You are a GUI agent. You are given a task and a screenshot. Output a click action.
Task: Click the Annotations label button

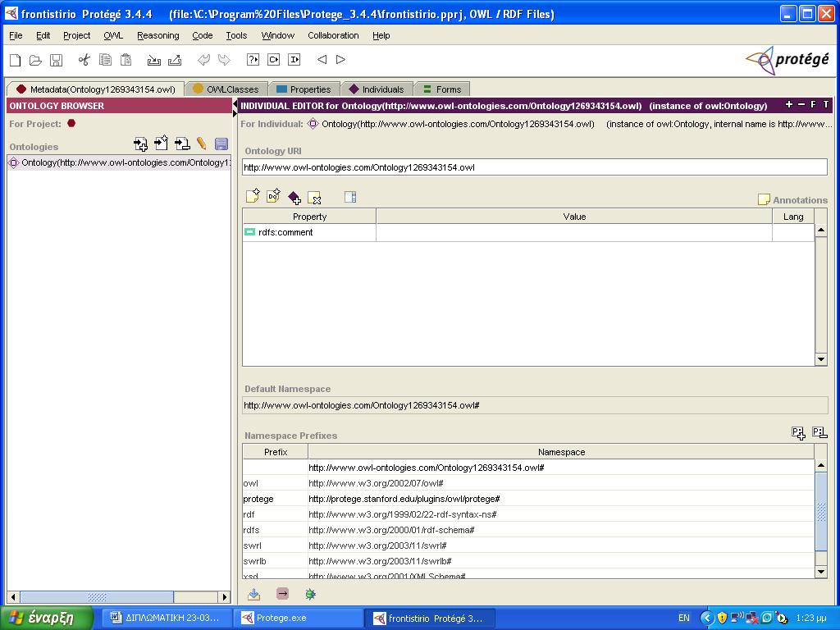click(793, 200)
